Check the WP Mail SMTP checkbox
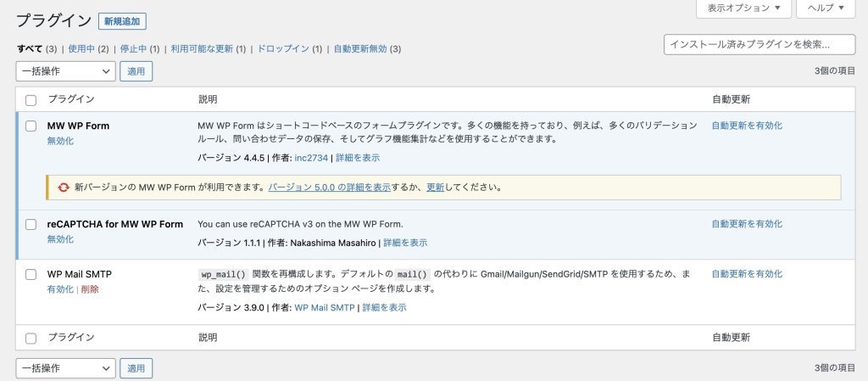This screenshot has height=381, width=868. 31,274
